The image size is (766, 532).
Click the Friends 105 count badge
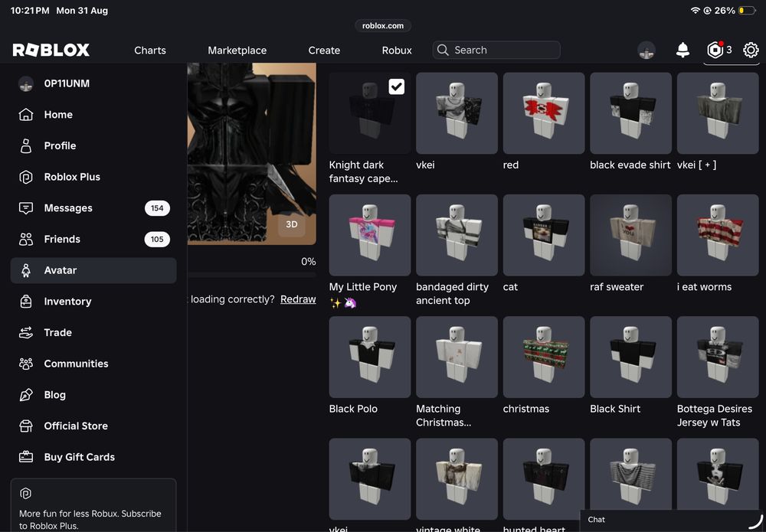tap(157, 239)
